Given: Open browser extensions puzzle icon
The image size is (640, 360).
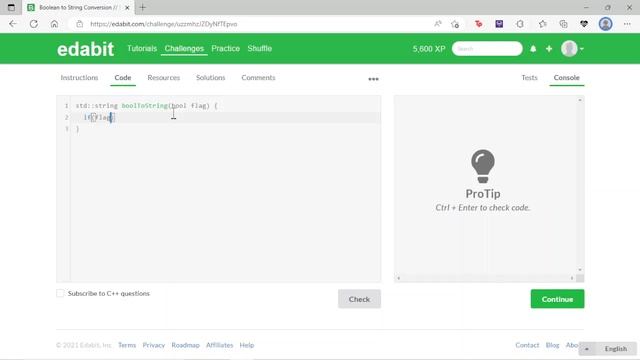Looking at the screenshot, I should click(520, 24).
